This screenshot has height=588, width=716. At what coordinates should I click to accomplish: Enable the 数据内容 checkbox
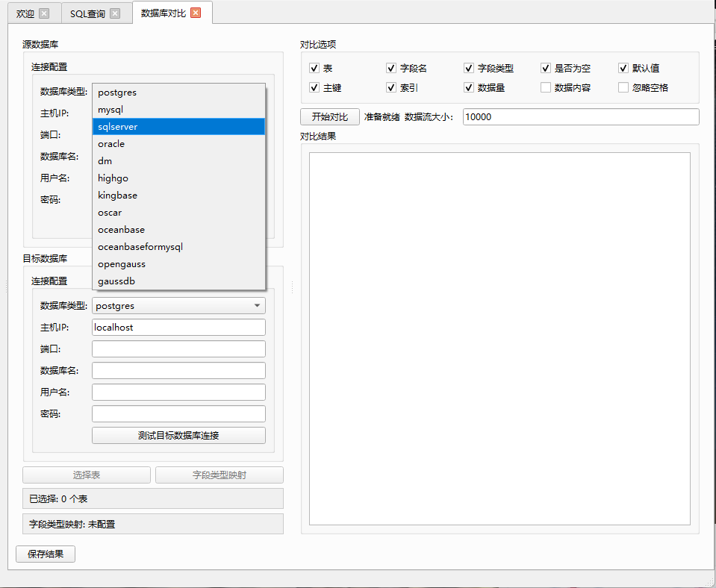point(546,87)
